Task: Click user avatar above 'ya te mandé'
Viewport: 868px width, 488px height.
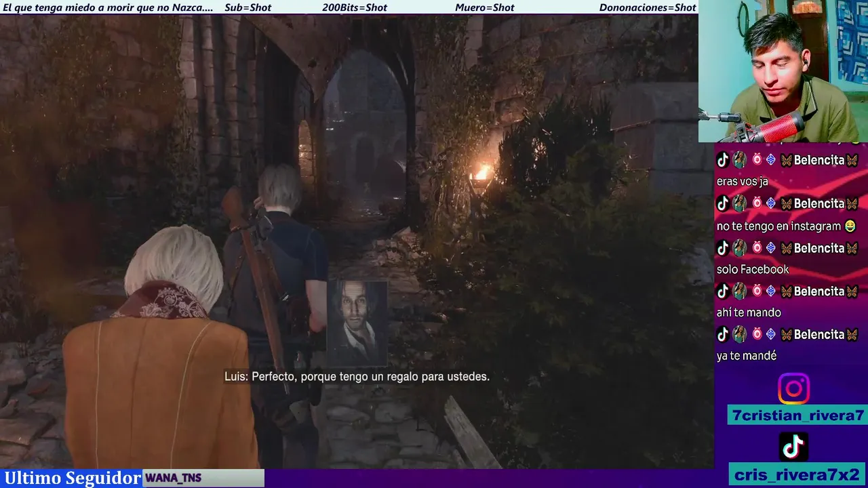Action: pyautogui.click(x=739, y=334)
